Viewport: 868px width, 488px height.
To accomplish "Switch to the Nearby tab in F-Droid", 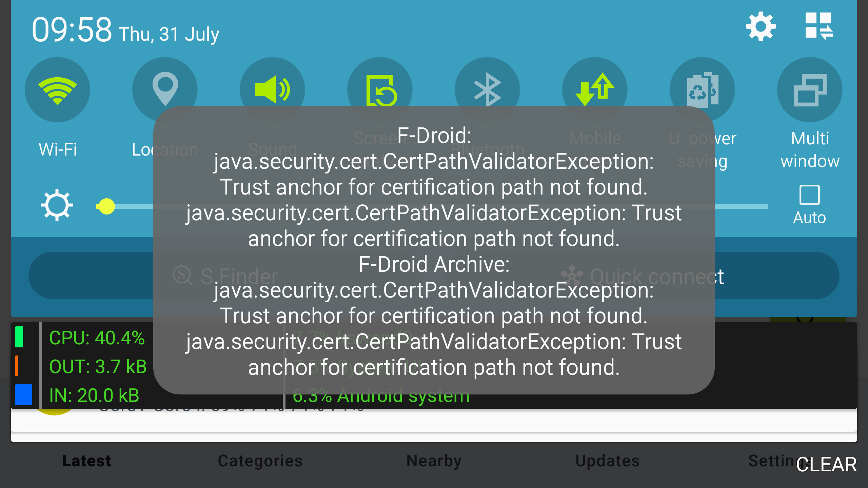I will point(434,461).
